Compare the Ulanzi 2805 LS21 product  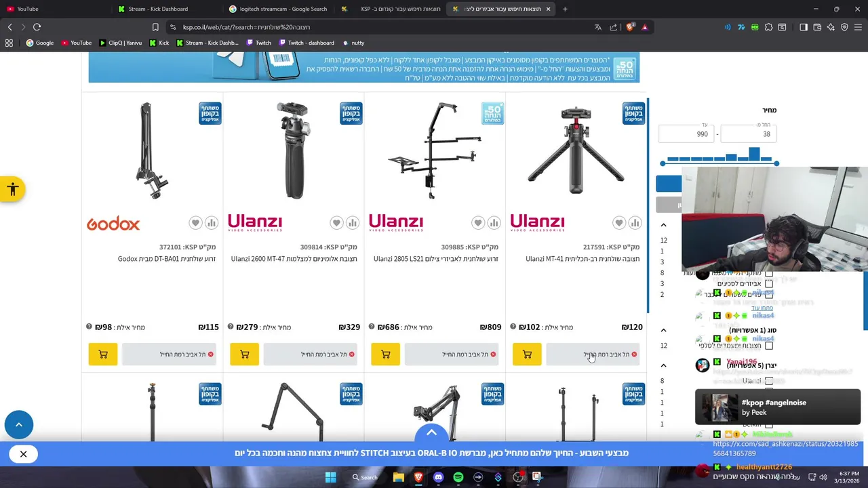click(x=494, y=223)
